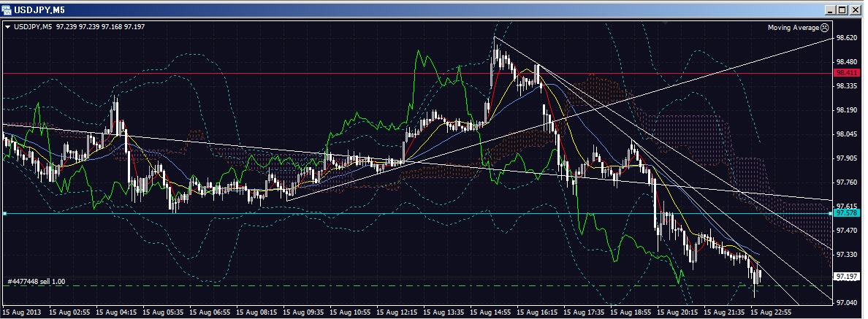Select the current price 97.197 label

(x=846, y=276)
